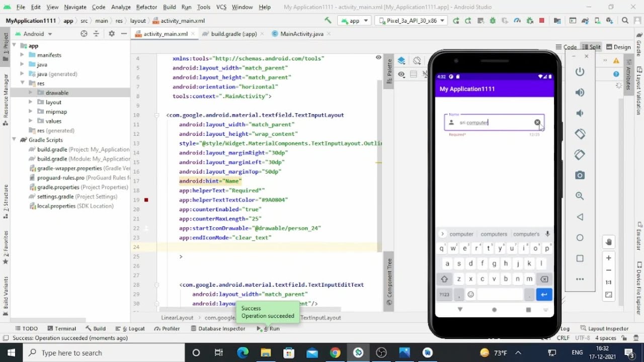This screenshot has width=644, height=362.
Task: Open the Component Tree side panel
Action: click(389, 282)
